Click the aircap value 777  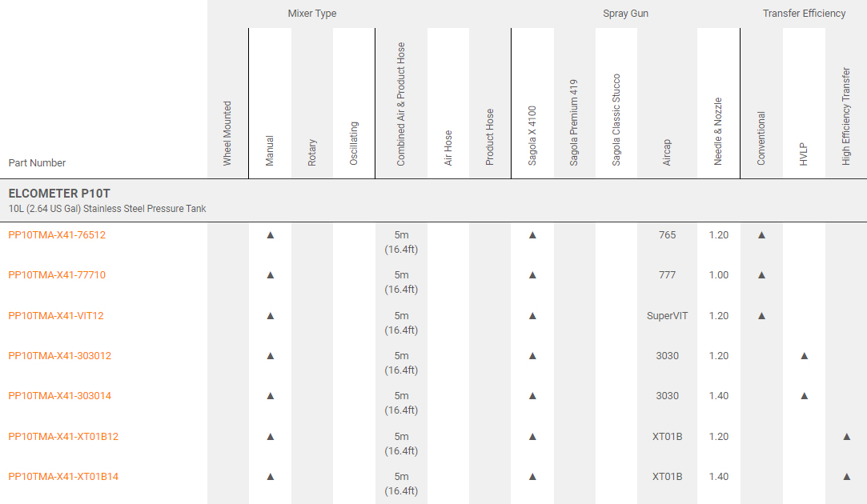click(x=668, y=274)
